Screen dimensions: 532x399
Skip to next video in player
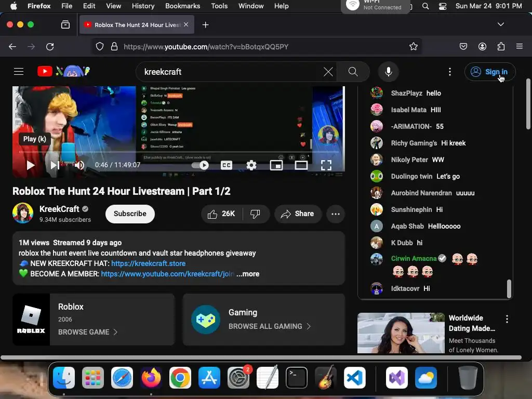(55, 165)
